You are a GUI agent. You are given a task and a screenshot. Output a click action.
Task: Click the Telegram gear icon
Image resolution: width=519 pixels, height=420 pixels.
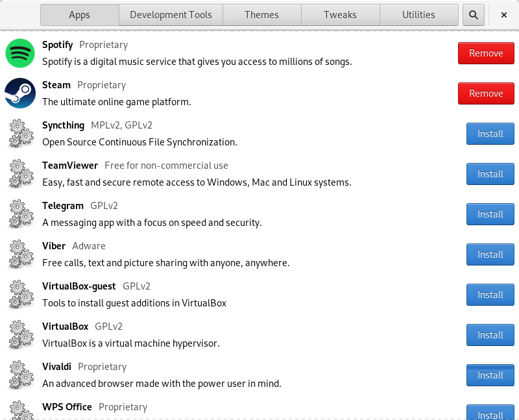pyautogui.click(x=21, y=214)
